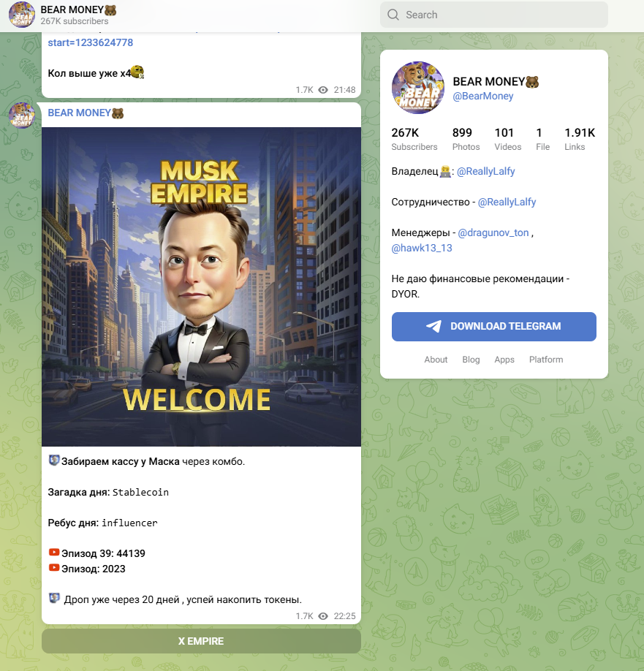644x671 pixels.
Task: Click the views eye icon at 22:25
Action: pos(324,615)
